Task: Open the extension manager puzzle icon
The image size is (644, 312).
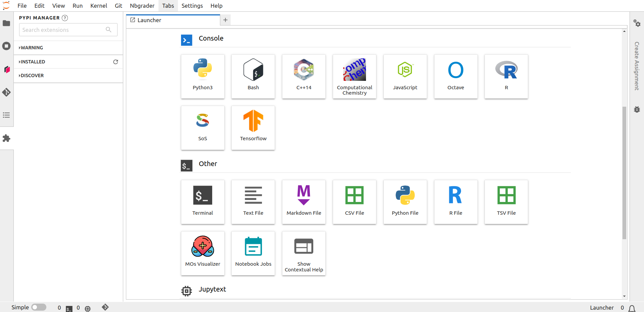Action: click(x=6, y=138)
